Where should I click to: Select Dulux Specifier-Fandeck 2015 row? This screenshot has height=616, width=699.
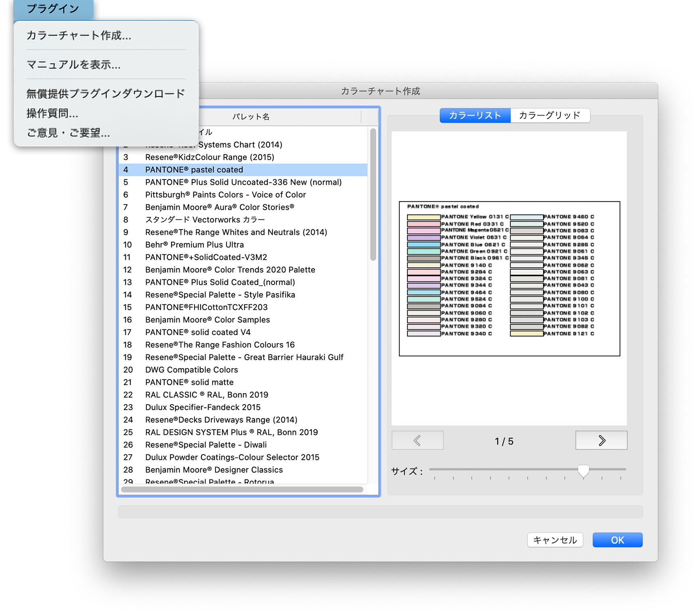coord(243,408)
